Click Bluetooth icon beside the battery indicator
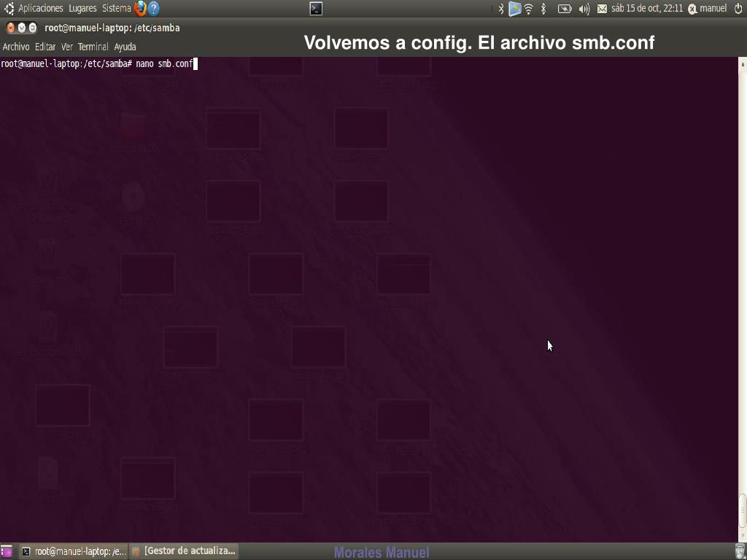 click(x=543, y=9)
